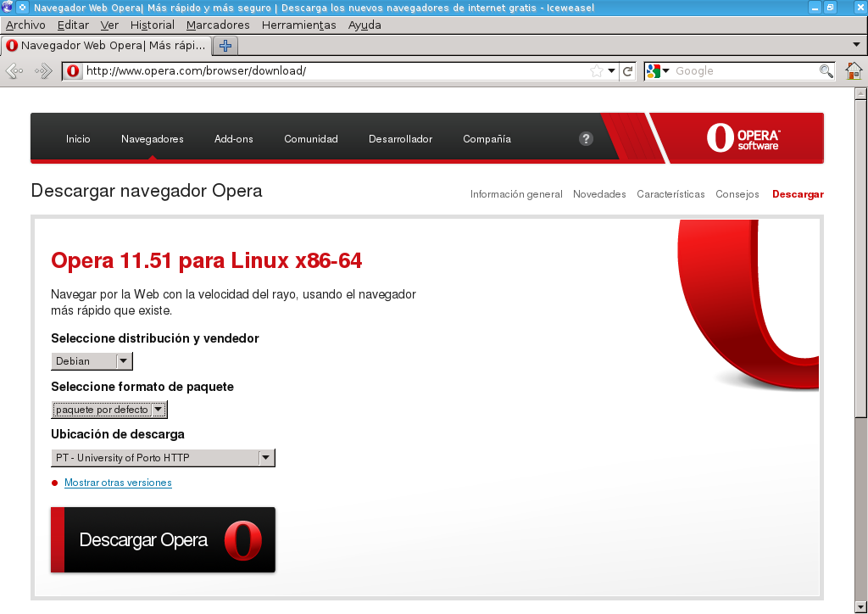Click the 'Descargar Opera' button
Viewport: 868px width, 614px height.
coord(163,540)
